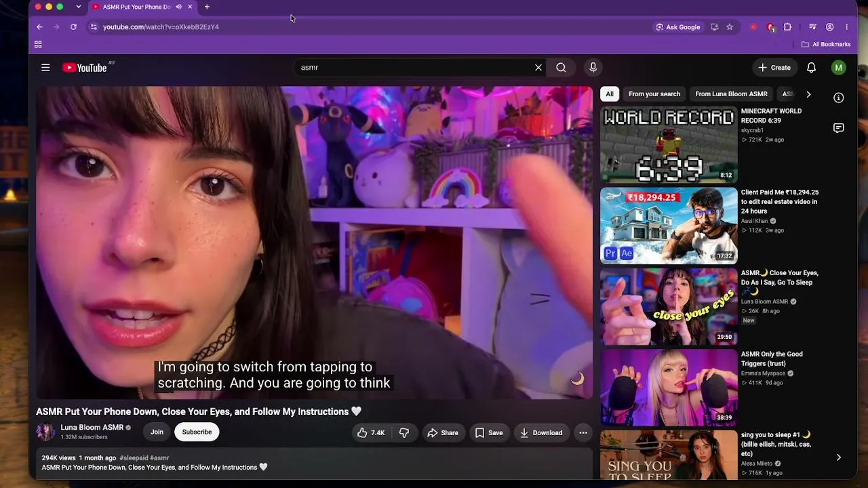Open the notifications bell
The width and height of the screenshot is (868, 488).
coord(811,68)
